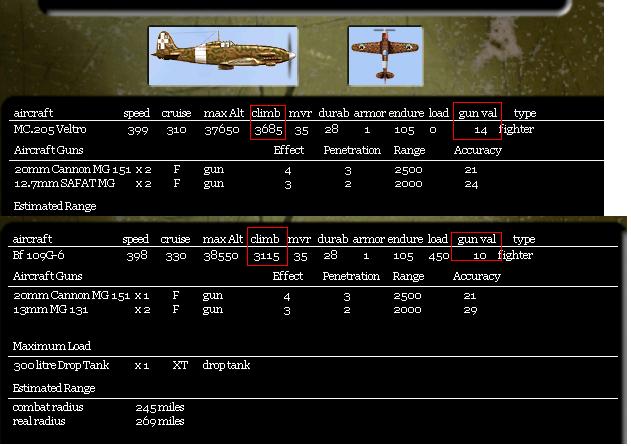
Task: Click the combat radius 245 miles value
Action: [x=160, y=407]
